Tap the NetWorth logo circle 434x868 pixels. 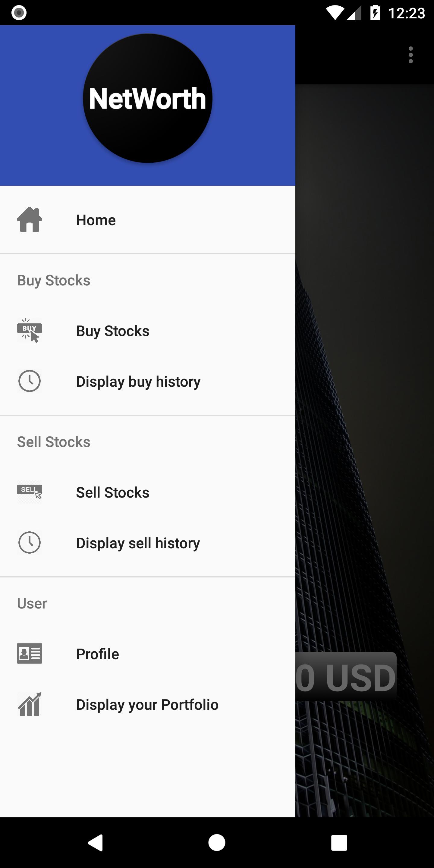coord(148,98)
